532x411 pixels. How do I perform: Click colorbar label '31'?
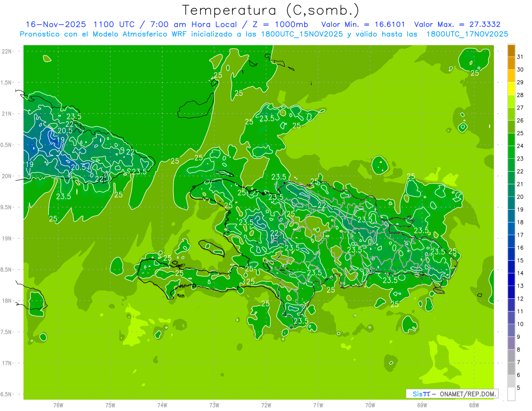click(520, 57)
